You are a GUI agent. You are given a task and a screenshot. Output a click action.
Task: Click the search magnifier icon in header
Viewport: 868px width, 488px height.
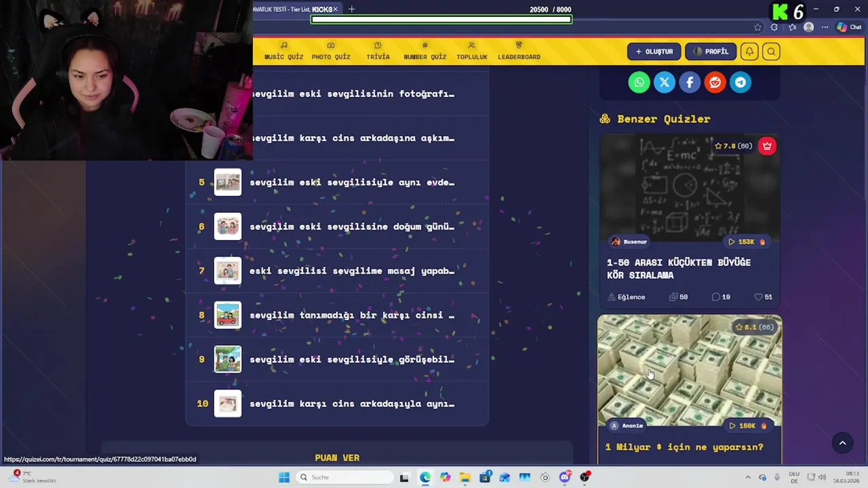coord(771,52)
